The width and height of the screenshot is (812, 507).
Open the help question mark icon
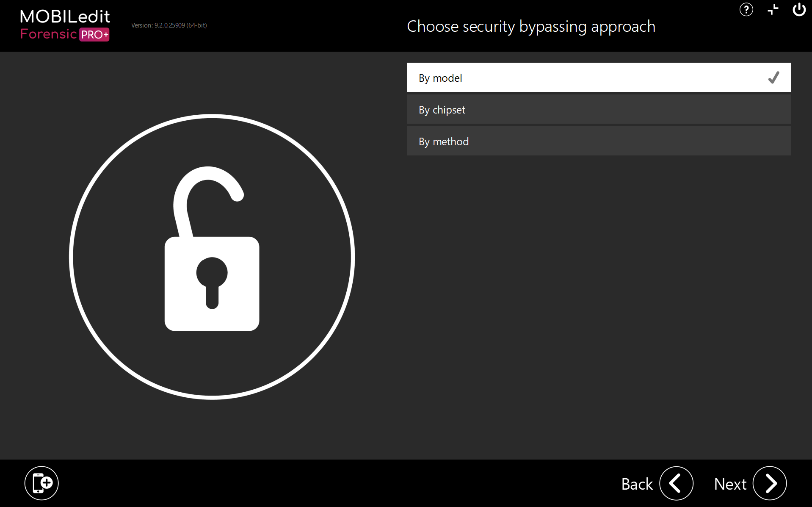746,9
